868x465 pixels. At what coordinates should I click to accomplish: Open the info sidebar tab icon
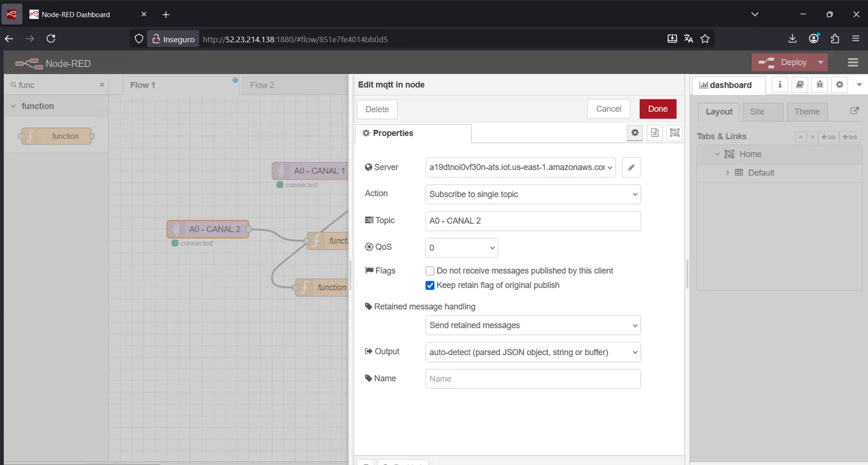[780, 85]
